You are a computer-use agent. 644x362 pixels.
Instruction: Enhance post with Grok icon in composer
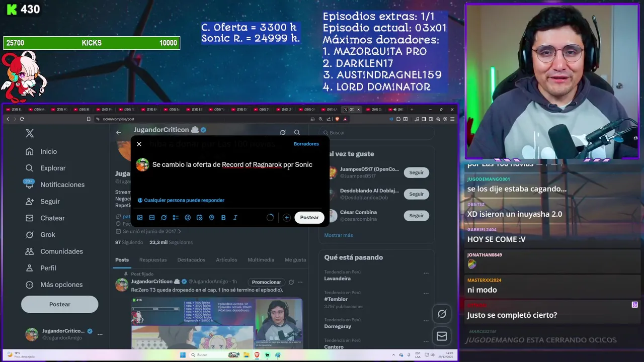(x=164, y=218)
